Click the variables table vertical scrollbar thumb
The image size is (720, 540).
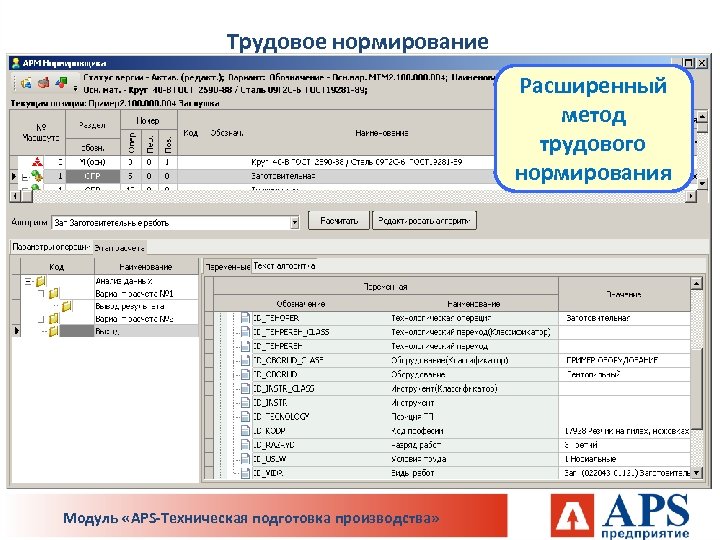(697, 388)
